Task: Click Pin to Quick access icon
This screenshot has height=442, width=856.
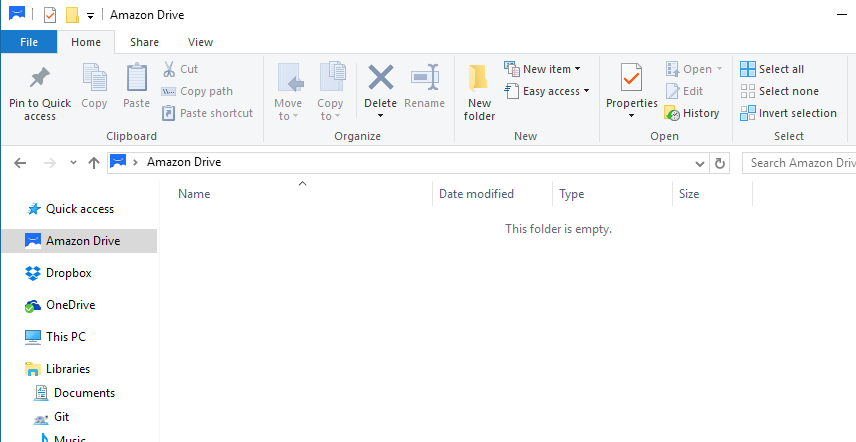Action: click(40, 79)
